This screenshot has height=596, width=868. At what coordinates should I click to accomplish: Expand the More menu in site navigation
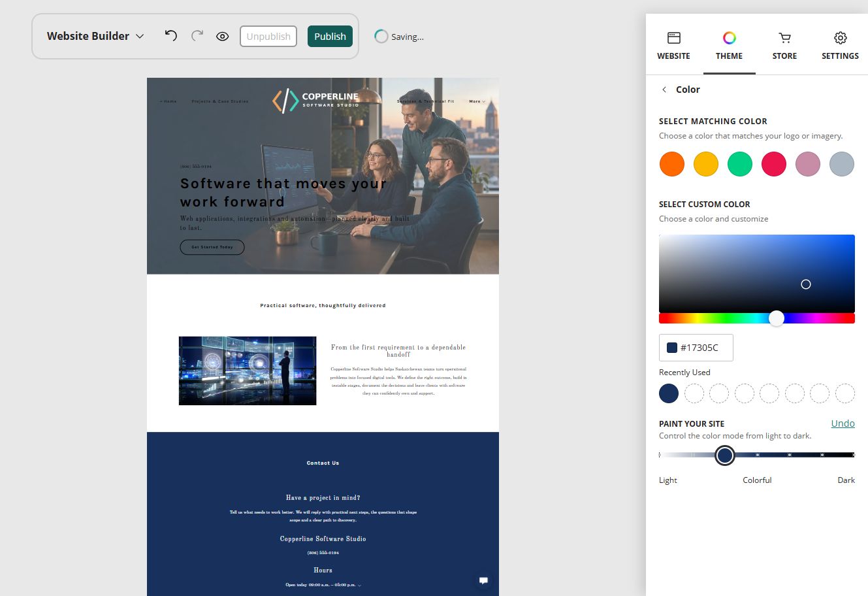(x=477, y=101)
